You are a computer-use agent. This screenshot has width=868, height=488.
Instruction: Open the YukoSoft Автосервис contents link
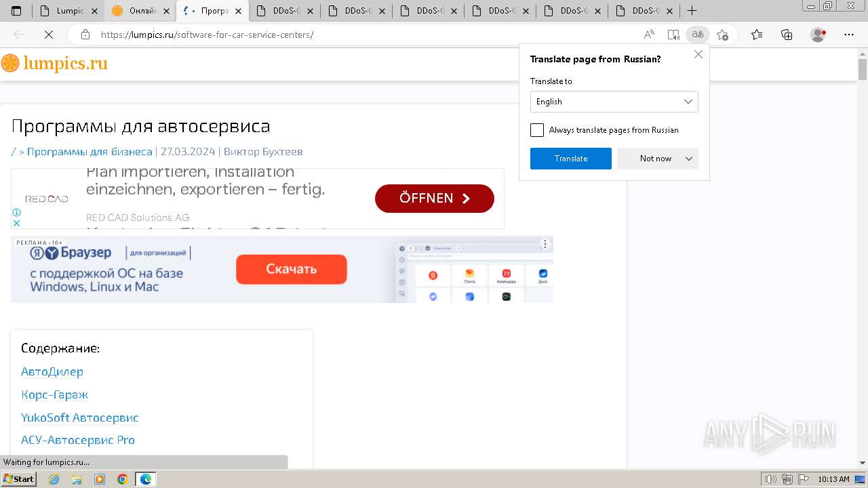pos(79,418)
